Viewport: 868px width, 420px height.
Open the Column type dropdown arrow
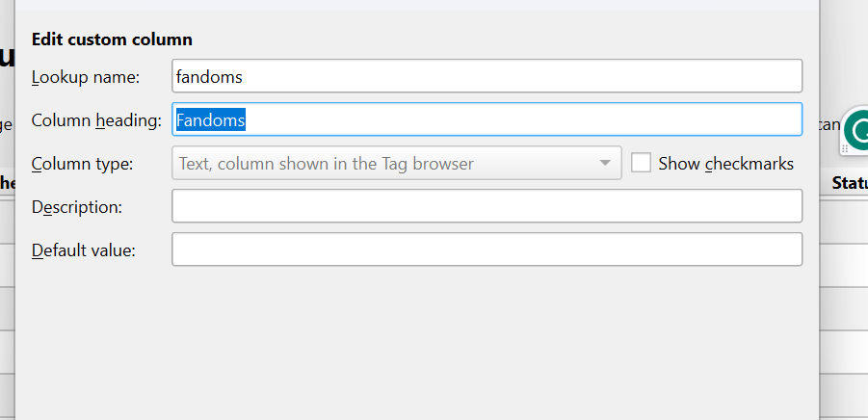(x=605, y=163)
